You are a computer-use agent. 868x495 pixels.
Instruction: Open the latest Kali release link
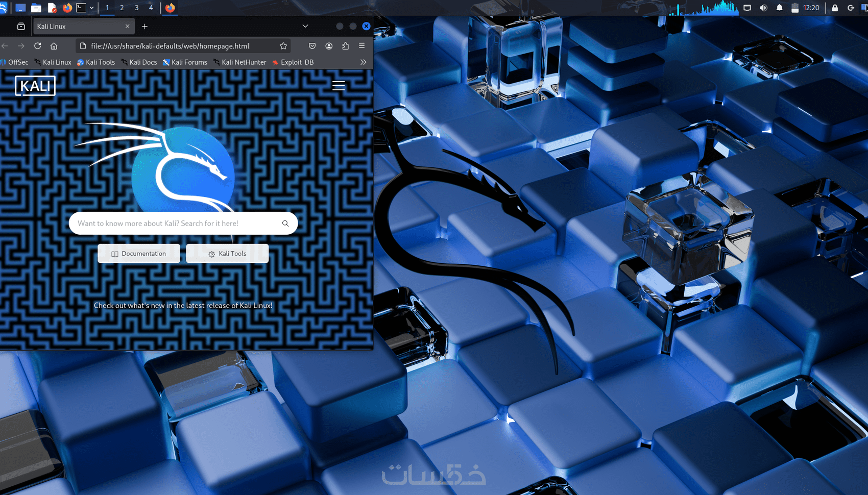pos(183,306)
